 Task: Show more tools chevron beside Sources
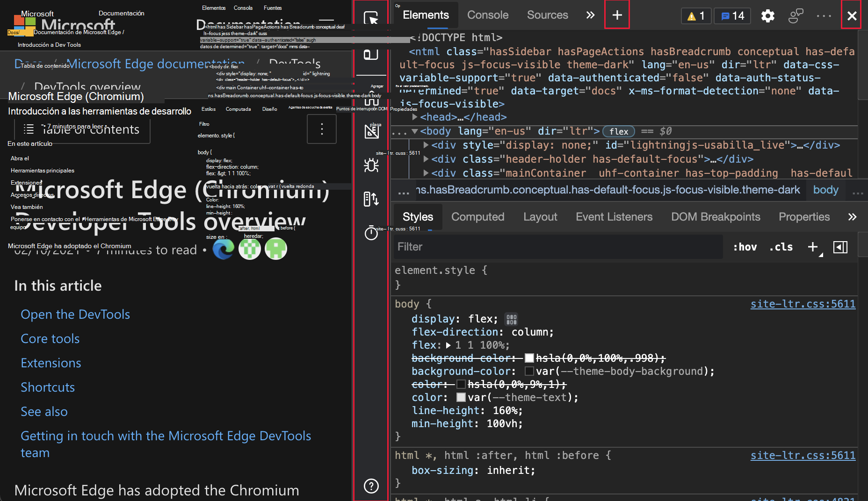(591, 15)
